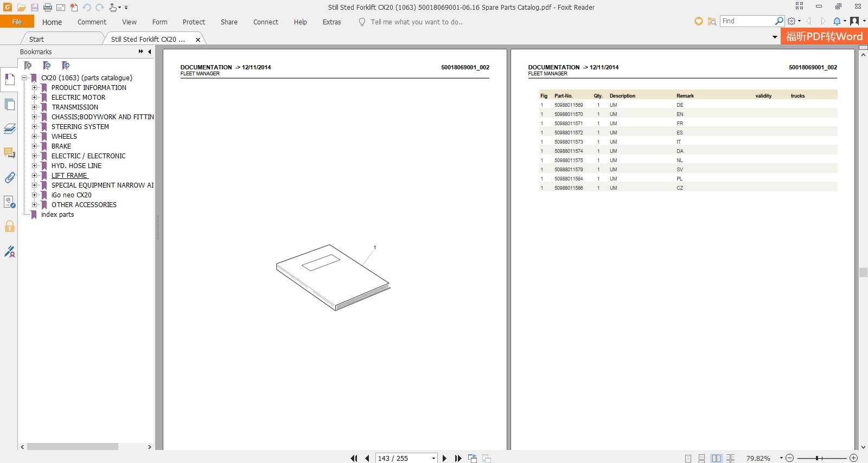The width and height of the screenshot is (868, 463).
Task: Jump to the first page button
Action: tap(354, 458)
